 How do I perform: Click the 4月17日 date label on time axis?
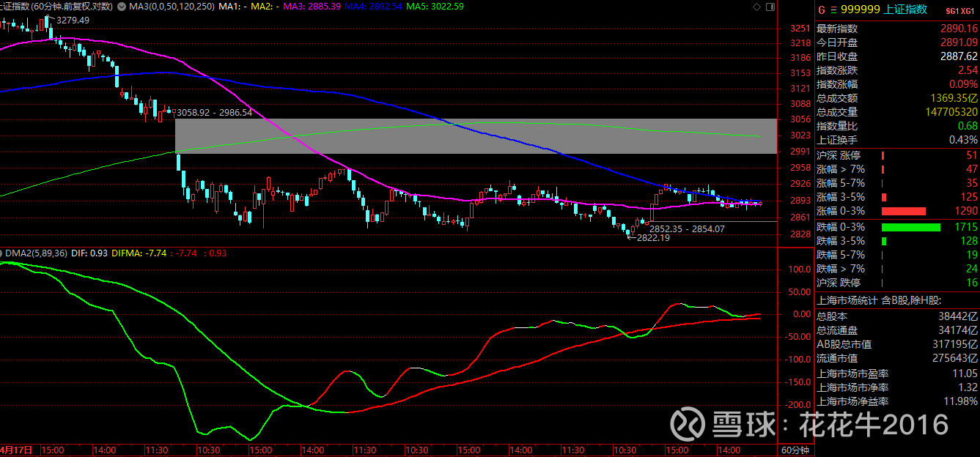click(16, 450)
